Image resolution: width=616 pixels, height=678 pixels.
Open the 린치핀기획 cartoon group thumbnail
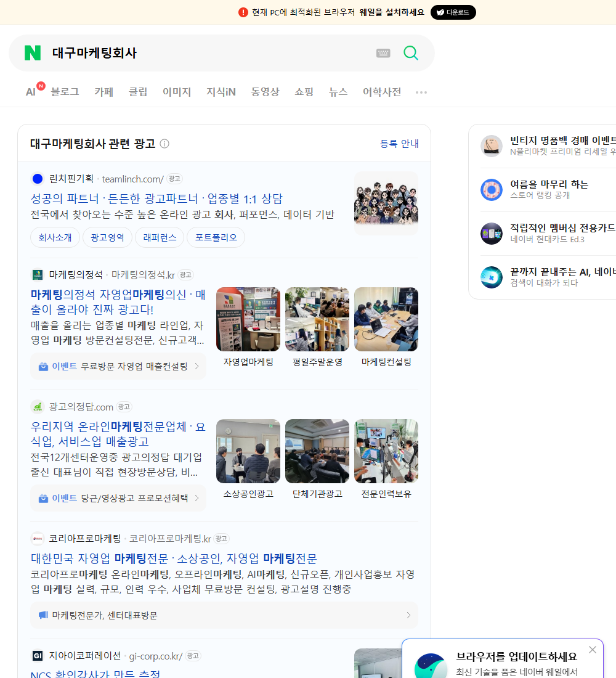386,203
